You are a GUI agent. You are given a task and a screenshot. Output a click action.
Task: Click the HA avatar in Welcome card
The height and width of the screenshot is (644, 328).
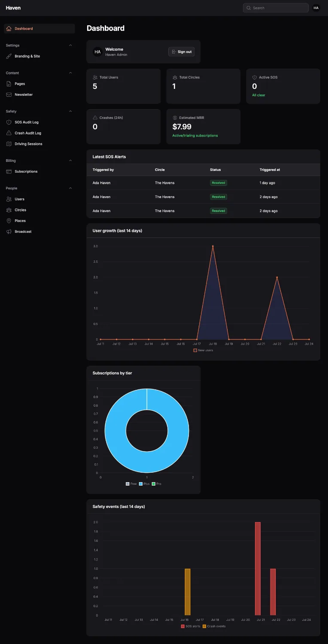tap(97, 52)
